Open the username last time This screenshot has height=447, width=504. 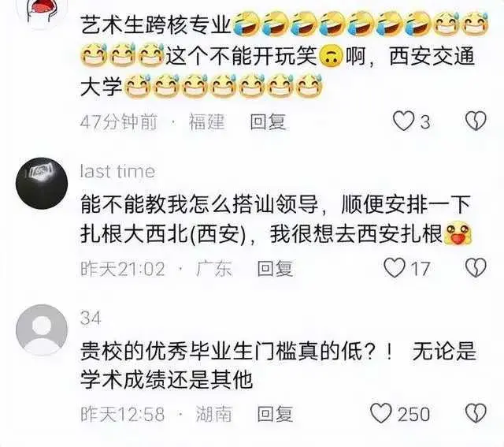coord(117,171)
